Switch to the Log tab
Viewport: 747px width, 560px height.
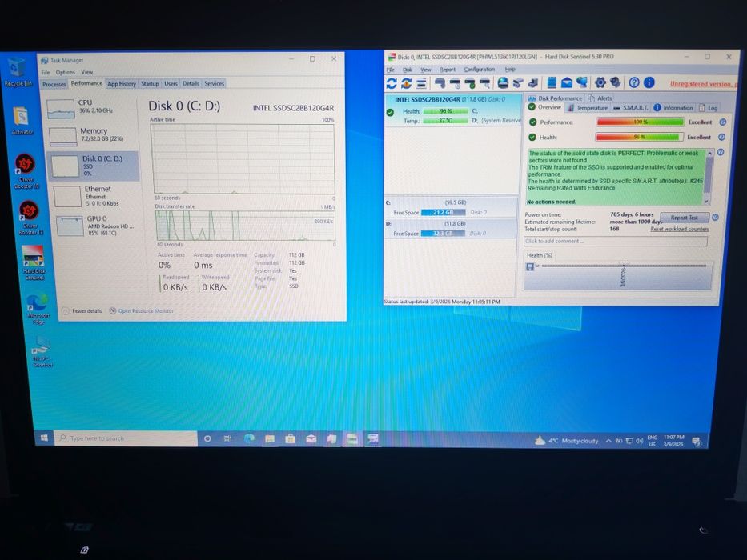pyautogui.click(x=709, y=108)
